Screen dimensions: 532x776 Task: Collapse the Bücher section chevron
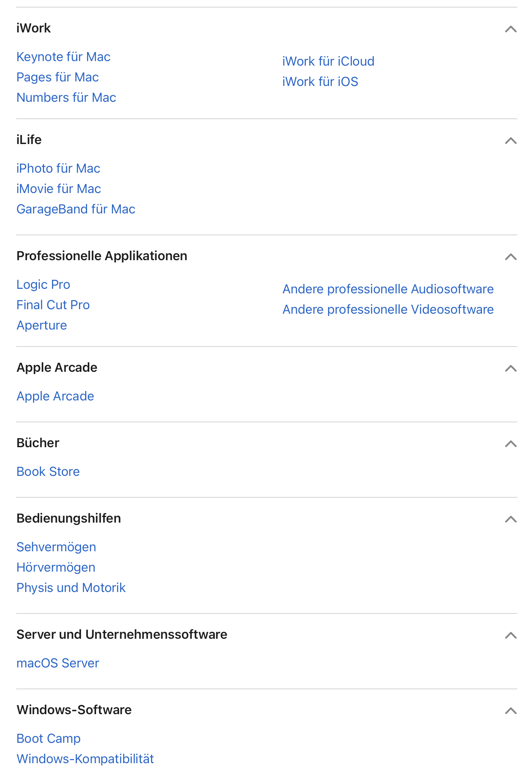[511, 444]
